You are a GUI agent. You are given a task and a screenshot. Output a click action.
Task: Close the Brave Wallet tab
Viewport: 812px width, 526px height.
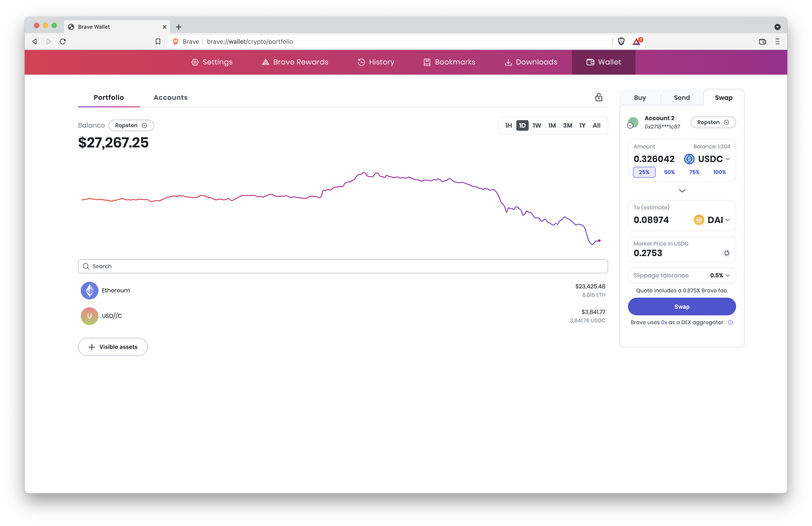click(164, 27)
